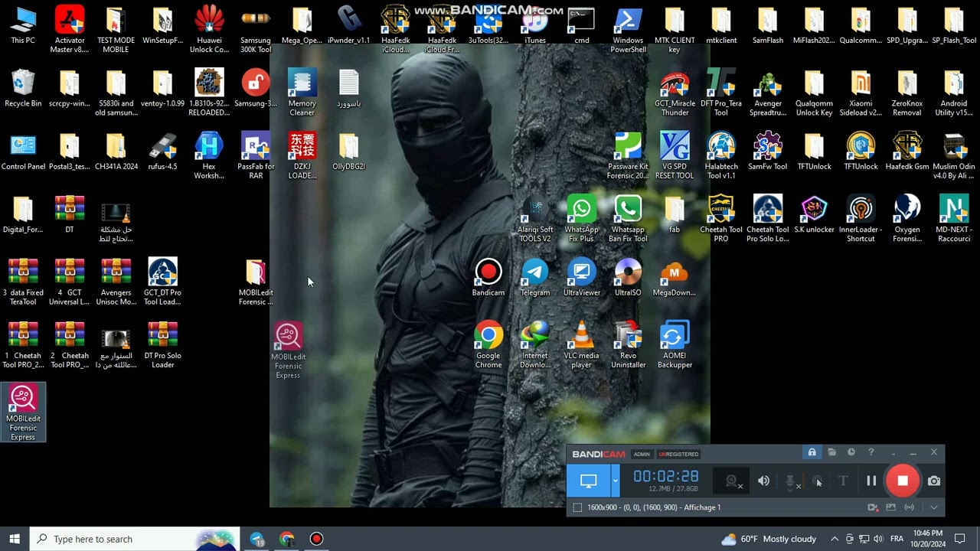The height and width of the screenshot is (551, 980).
Task: Open Hex Workshop desktop shortcut
Action: tap(209, 156)
